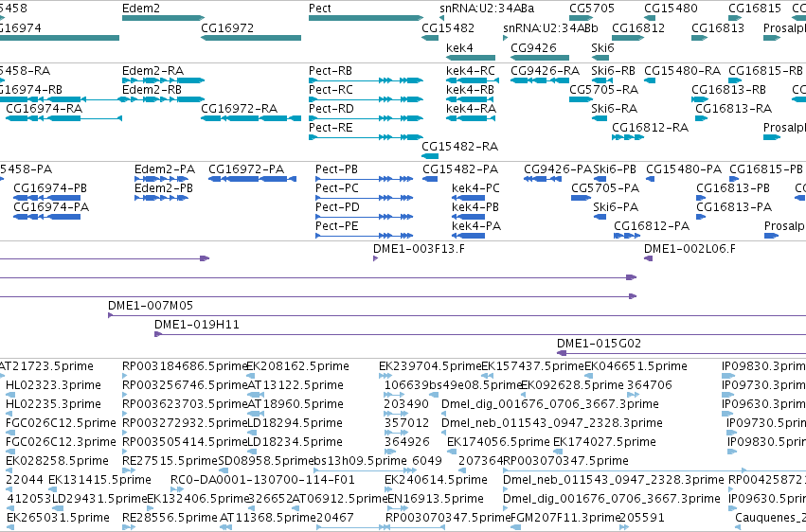Open transcript kek4-RA
The height and width of the screenshot is (532, 806).
point(471,118)
